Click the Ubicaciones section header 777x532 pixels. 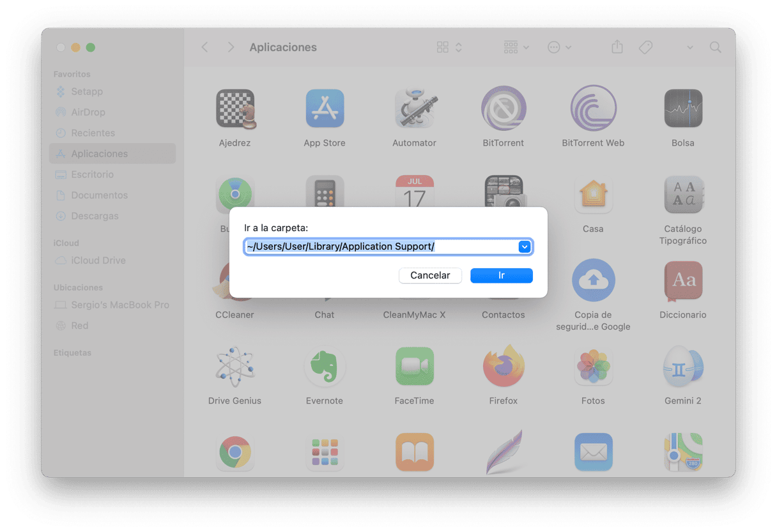click(x=78, y=287)
